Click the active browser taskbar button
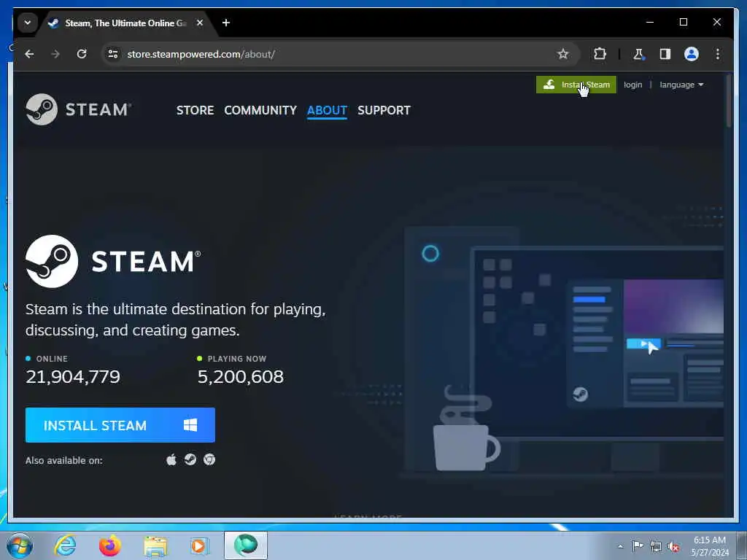 click(x=245, y=545)
